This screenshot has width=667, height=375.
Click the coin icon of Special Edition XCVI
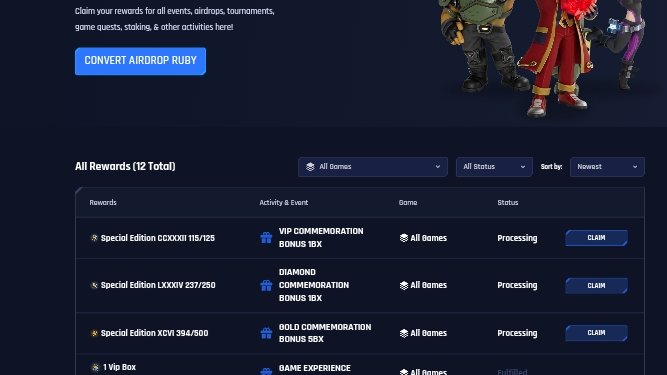coord(94,333)
